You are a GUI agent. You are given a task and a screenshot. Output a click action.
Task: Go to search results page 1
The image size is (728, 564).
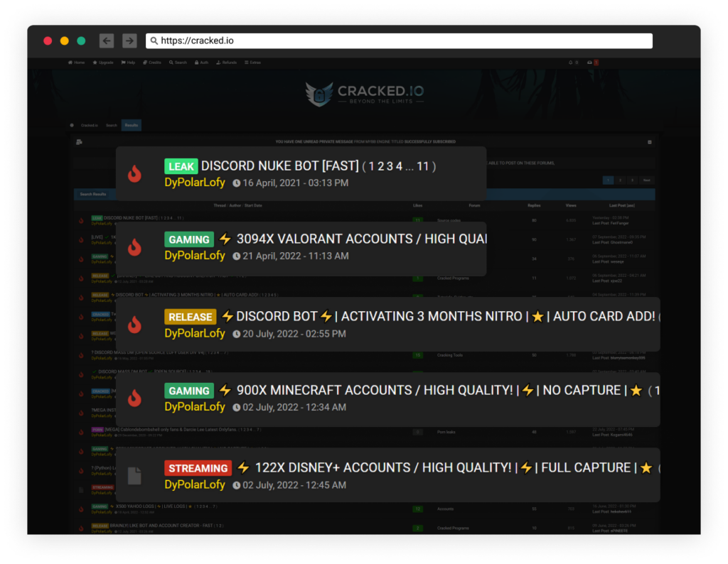click(x=608, y=180)
